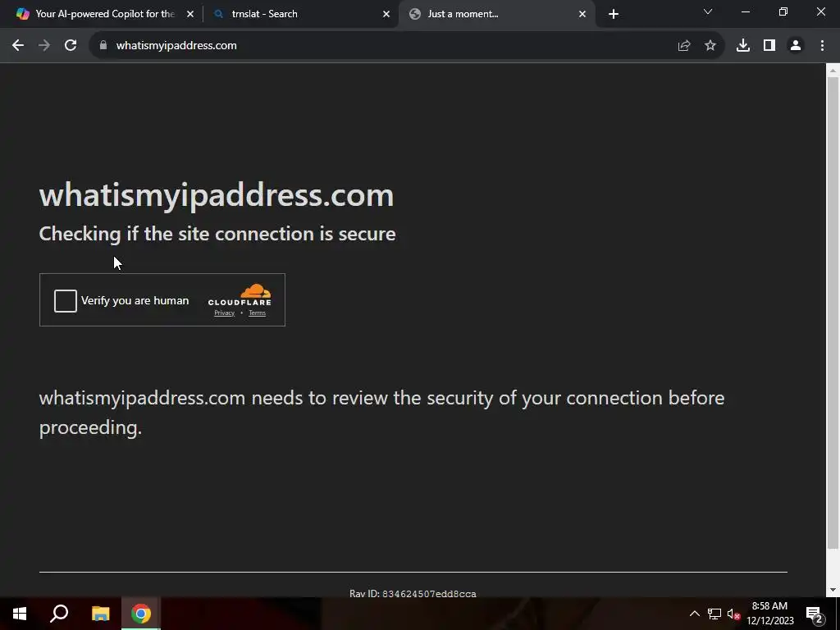The width and height of the screenshot is (840, 630).
Task: Open File Explorer from taskbar
Action: (100, 614)
